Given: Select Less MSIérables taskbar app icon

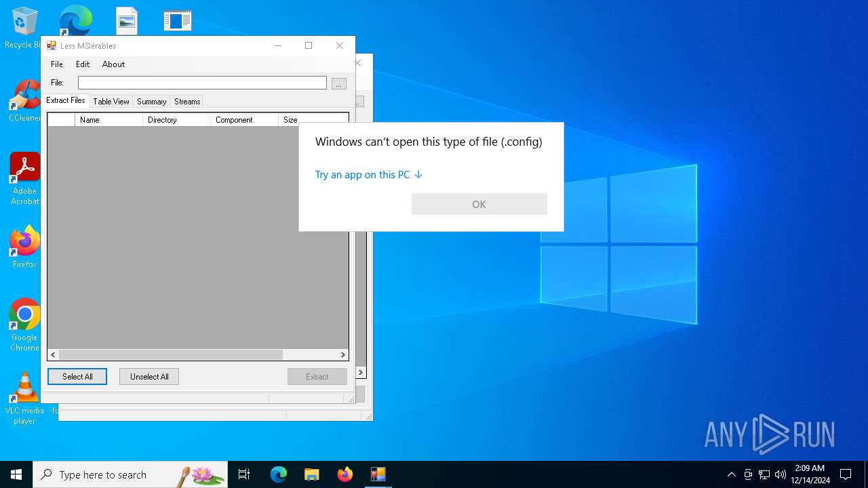Looking at the screenshot, I should click(x=378, y=474).
